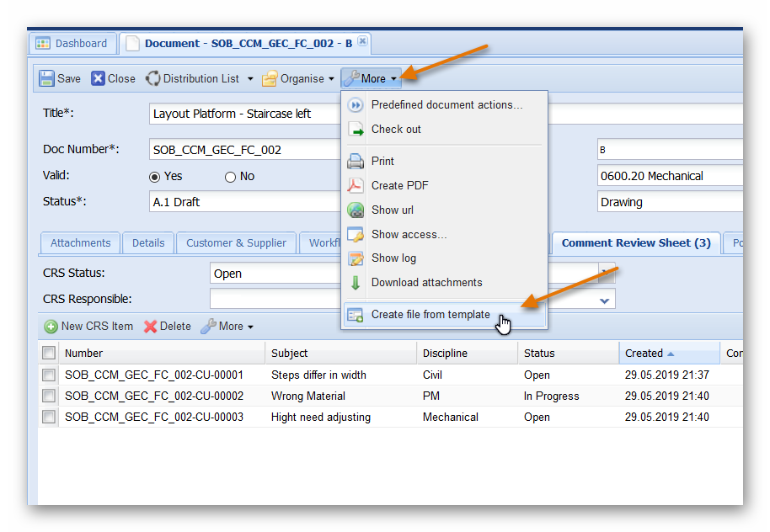The height and width of the screenshot is (532, 770).
Task: Open the Organise dropdown
Action: tap(297, 77)
